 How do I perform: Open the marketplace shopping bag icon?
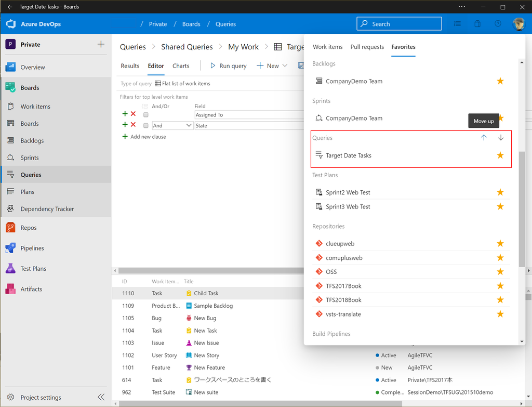[477, 24]
